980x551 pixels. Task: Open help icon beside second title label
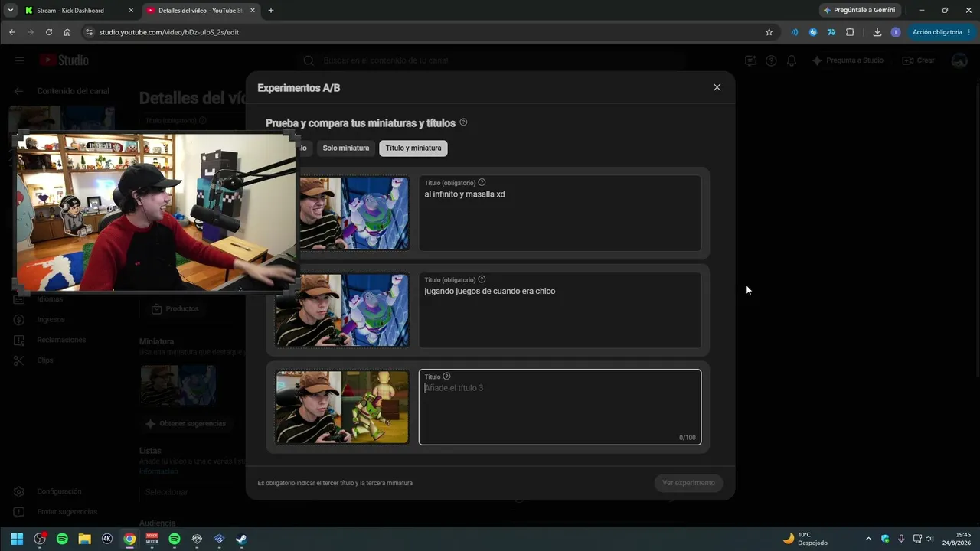point(482,279)
